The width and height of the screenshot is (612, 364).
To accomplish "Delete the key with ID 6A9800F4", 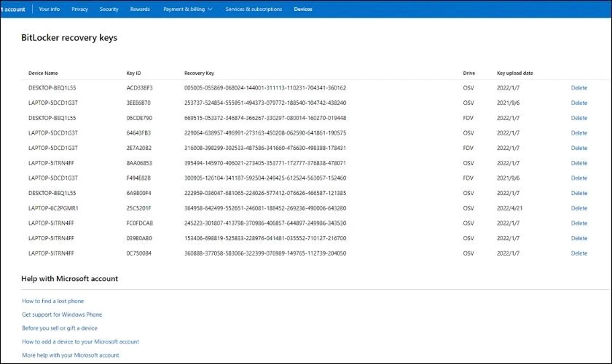I will [x=579, y=193].
